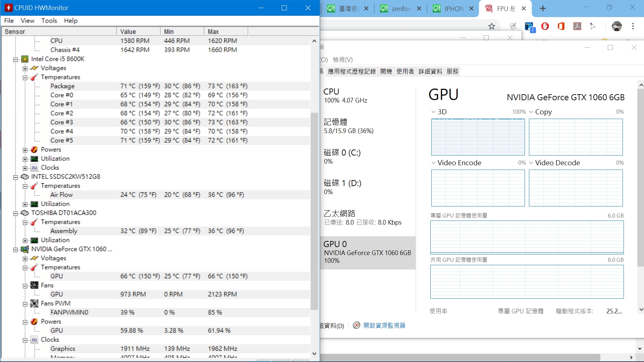Open the 開啟資源監視器 link
This screenshot has width=644, height=362.
[384, 325]
